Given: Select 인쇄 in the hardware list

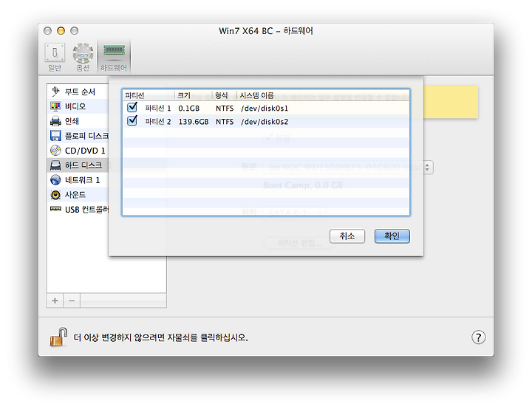Looking at the screenshot, I should coord(78,121).
